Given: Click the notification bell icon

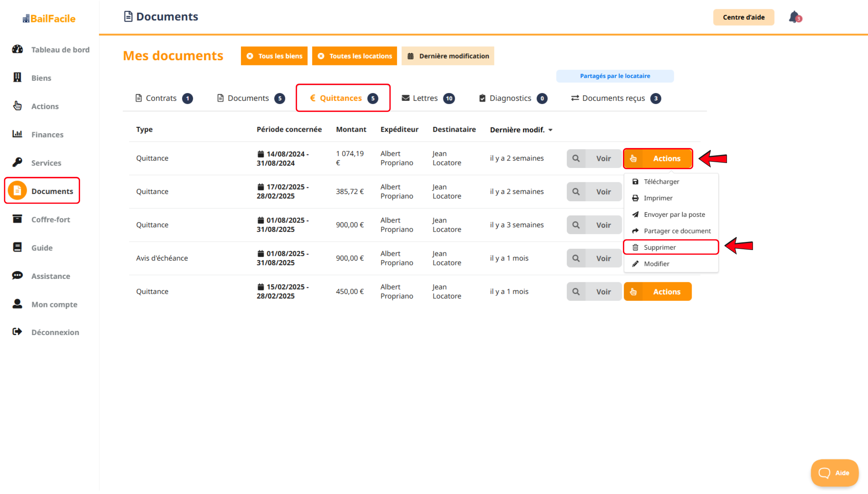Looking at the screenshot, I should (x=794, y=17).
